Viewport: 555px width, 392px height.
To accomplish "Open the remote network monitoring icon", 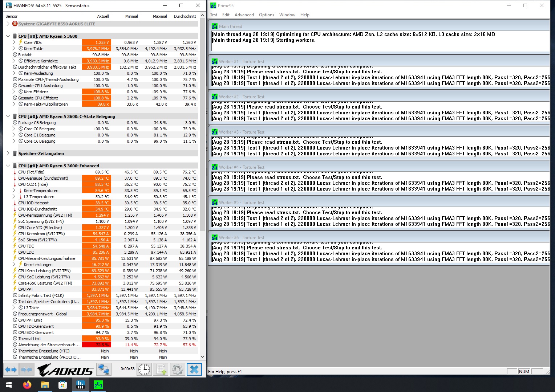I will (x=104, y=370).
